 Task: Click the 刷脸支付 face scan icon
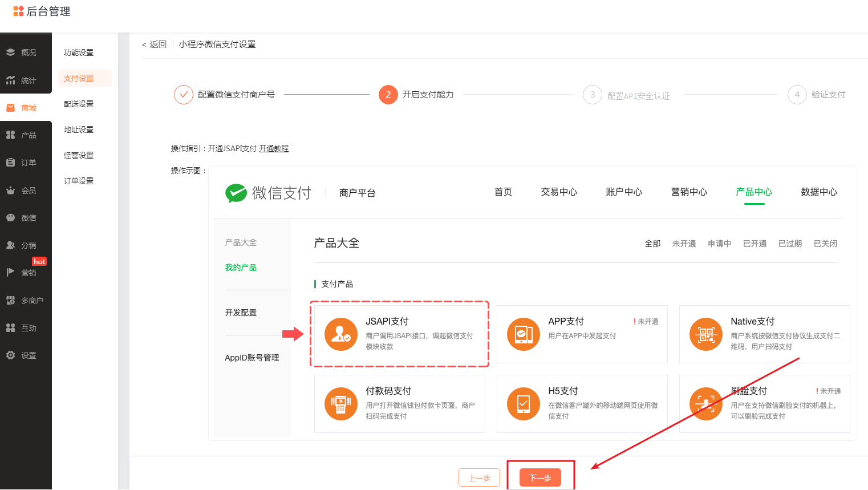[x=706, y=404]
